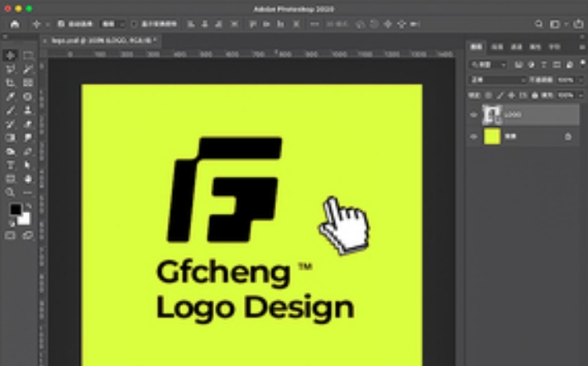588x366 pixels.
Task: Open Photoshop search magnifier icon
Action: click(539, 24)
